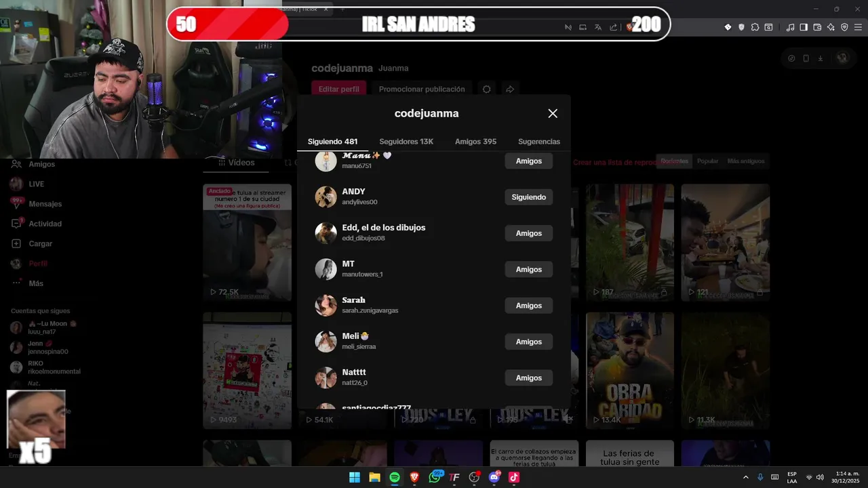868x488 pixels.
Task: Click Promocionar publicación
Action: pos(422,89)
